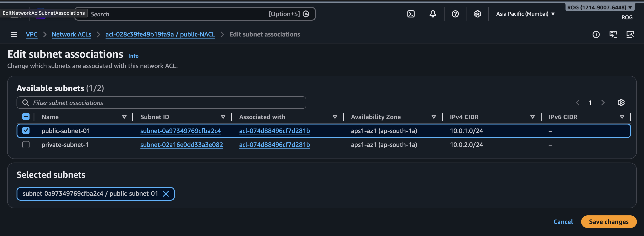This screenshot has width=644, height=236.
Task: Open the notifications bell
Action: (x=433, y=14)
